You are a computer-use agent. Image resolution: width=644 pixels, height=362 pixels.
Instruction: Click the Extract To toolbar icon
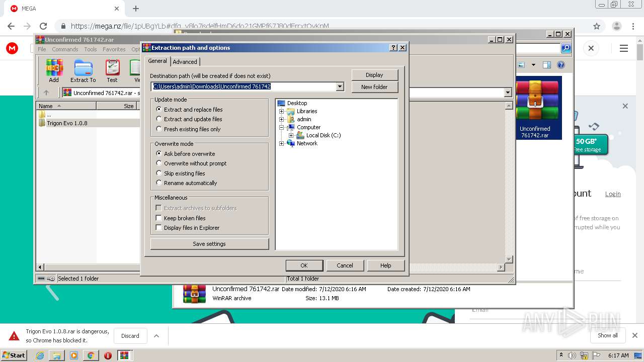[x=83, y=70]
